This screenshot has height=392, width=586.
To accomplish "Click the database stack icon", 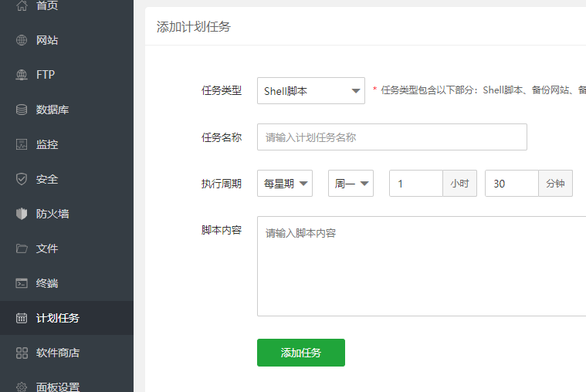I will click(22, 110).
